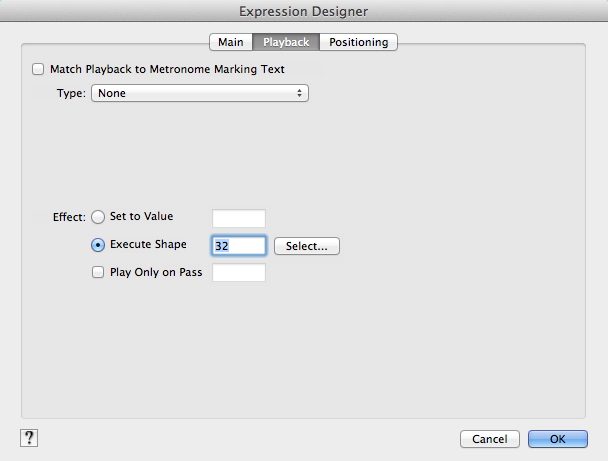The width and height of the screenshot is (608, 461).
Task: Open the Positioning tab
Action: click(x=359, y=42)
